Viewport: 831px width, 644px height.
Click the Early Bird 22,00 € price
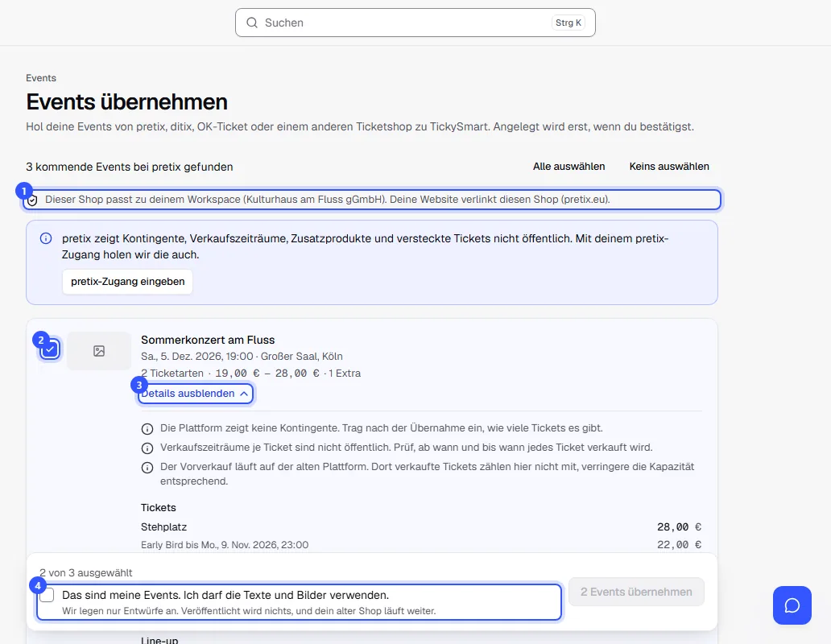click(679, 545)
